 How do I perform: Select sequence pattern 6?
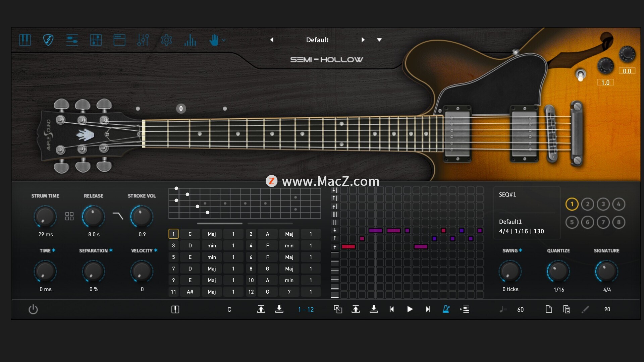(588, 222)
